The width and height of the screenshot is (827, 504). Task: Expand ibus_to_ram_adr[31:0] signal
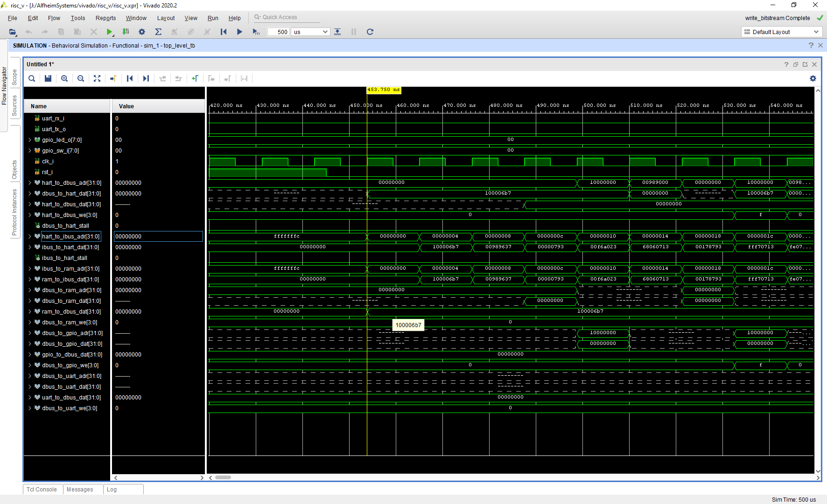(30, 269)
